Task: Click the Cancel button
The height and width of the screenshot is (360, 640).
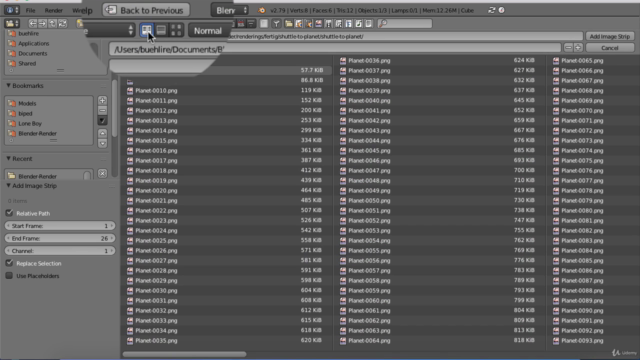Action: click(x=610, y=48)
